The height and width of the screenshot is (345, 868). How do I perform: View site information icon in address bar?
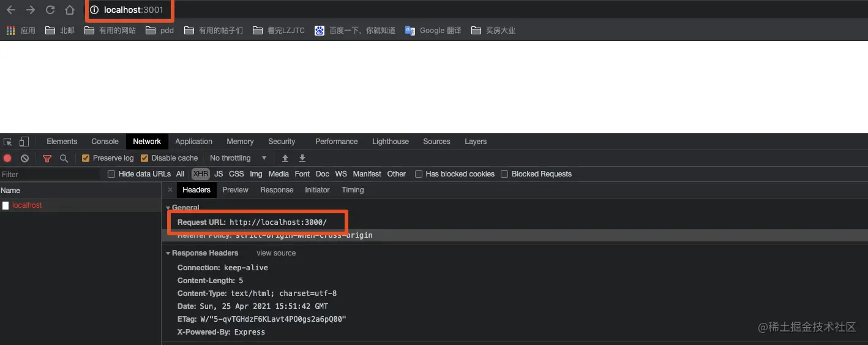pos(94,10)
